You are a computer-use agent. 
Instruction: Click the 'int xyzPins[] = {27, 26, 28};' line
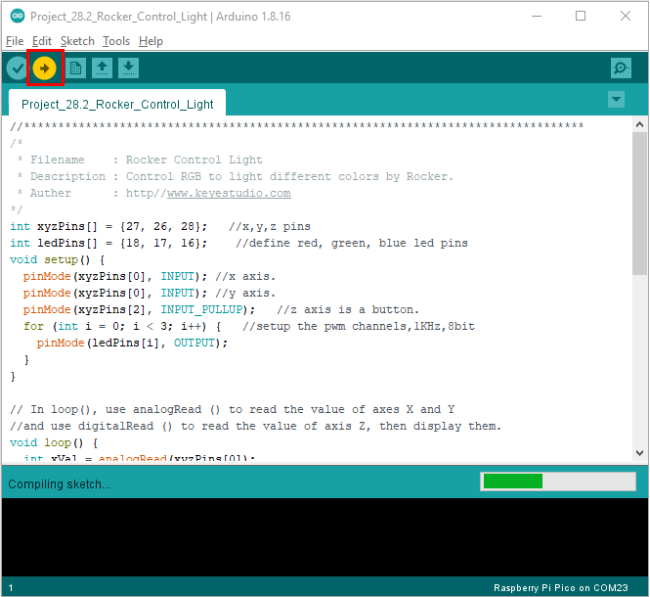160,226
